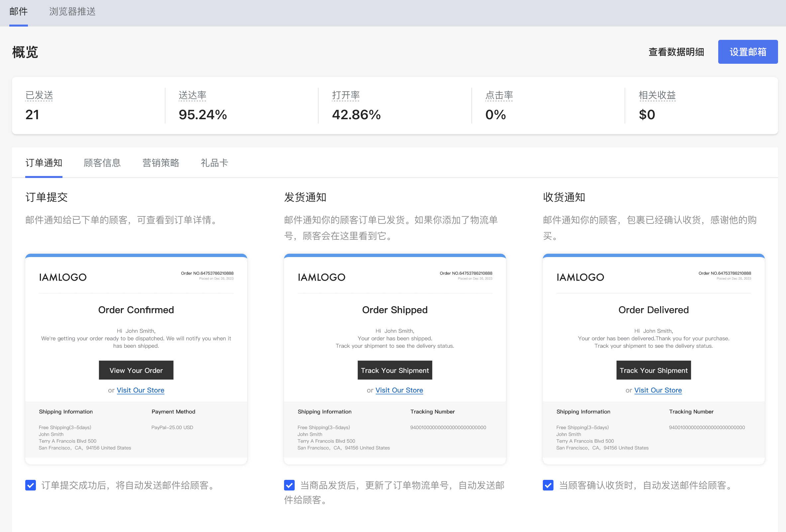Image resolution: width=786 pixels, height=532 pixels.
Task: Click the 收货通知 section heading
Action: [x=564, y=197]
